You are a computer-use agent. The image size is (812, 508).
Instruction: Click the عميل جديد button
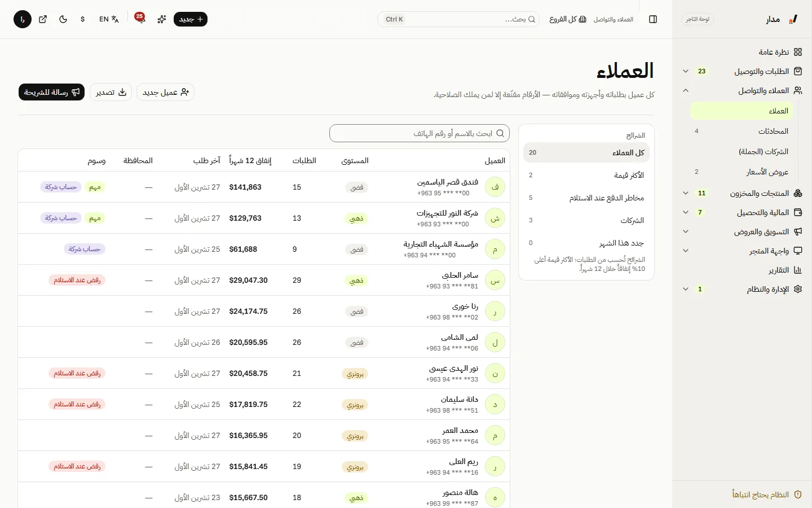coord(165,92)
